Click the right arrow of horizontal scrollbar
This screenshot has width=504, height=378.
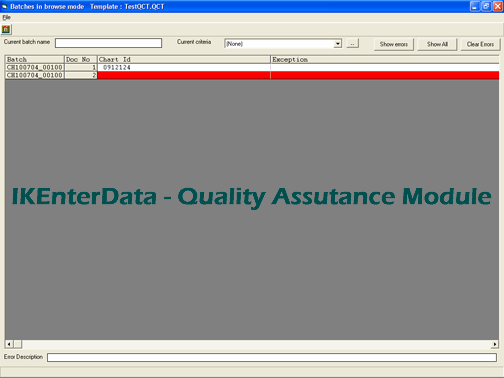tap(495, 344)
